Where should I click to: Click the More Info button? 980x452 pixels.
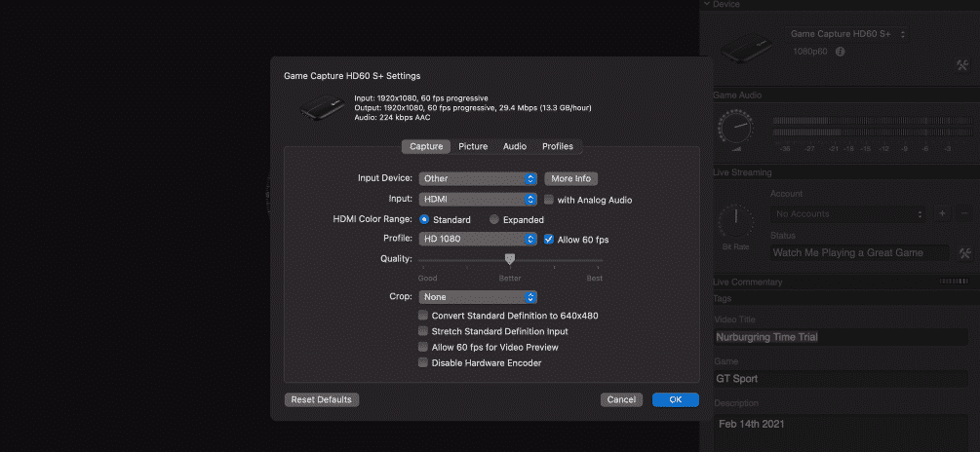coord(570,178)
